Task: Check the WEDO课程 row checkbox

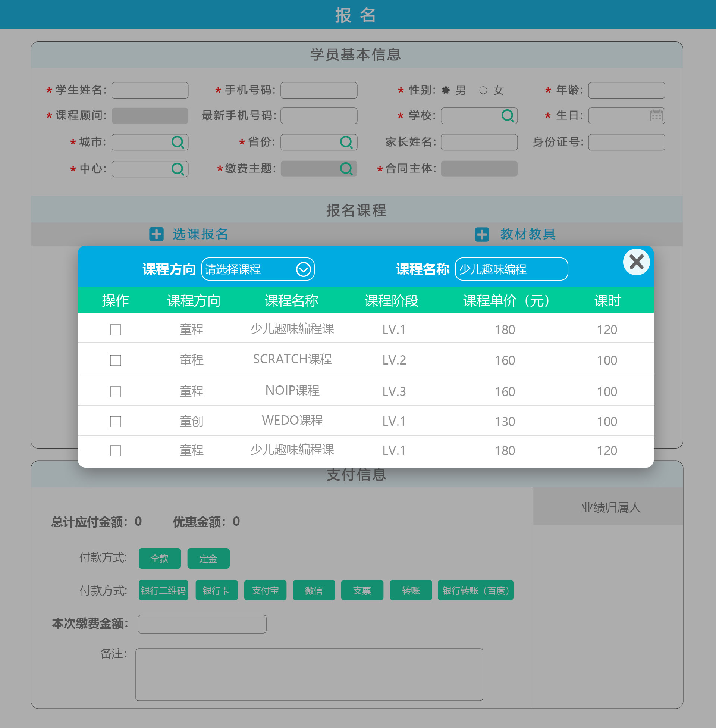Action: 116,421
